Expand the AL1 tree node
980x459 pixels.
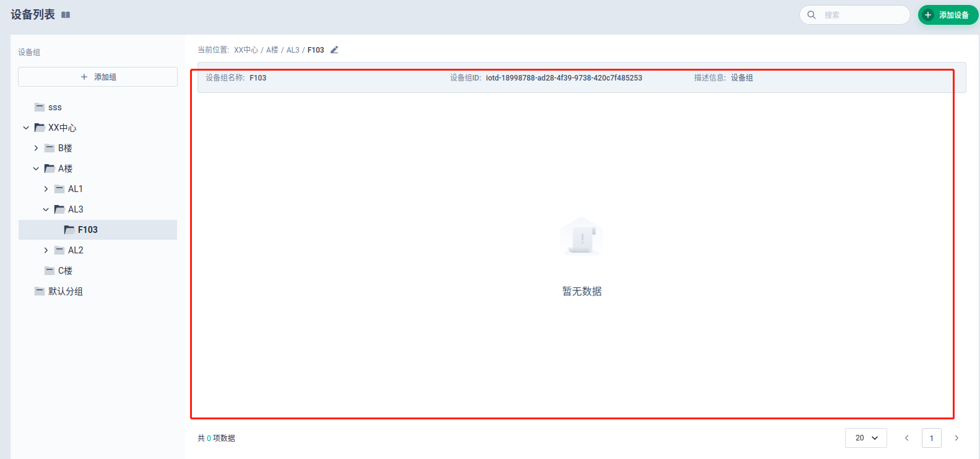[x=46, y=189]
